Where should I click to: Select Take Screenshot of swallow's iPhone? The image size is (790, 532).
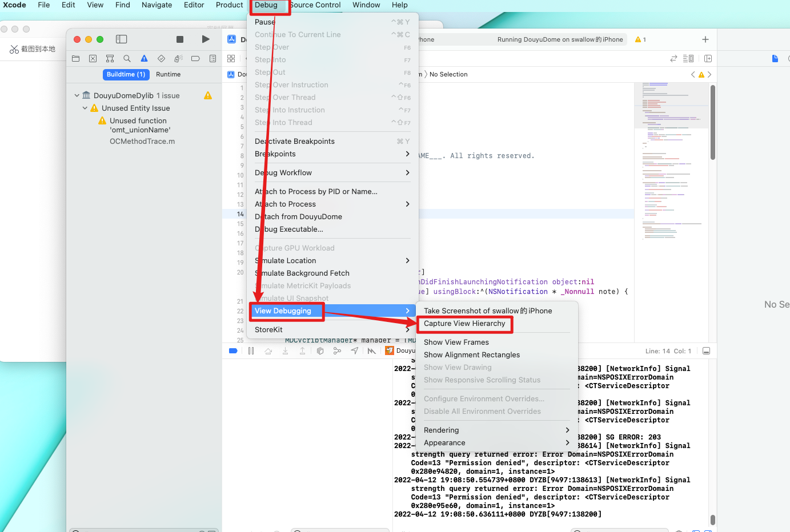(x=497, y=311)
